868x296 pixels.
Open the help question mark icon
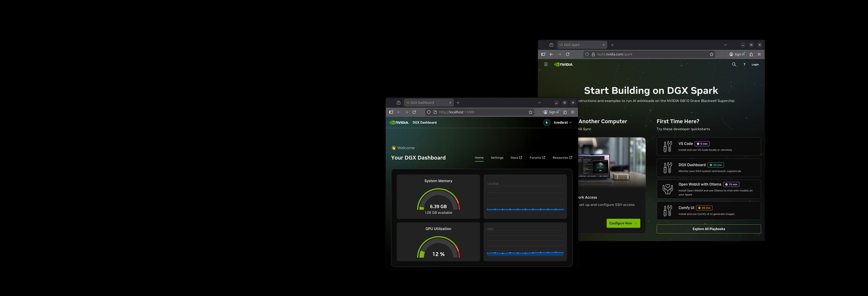pos(744,64)
